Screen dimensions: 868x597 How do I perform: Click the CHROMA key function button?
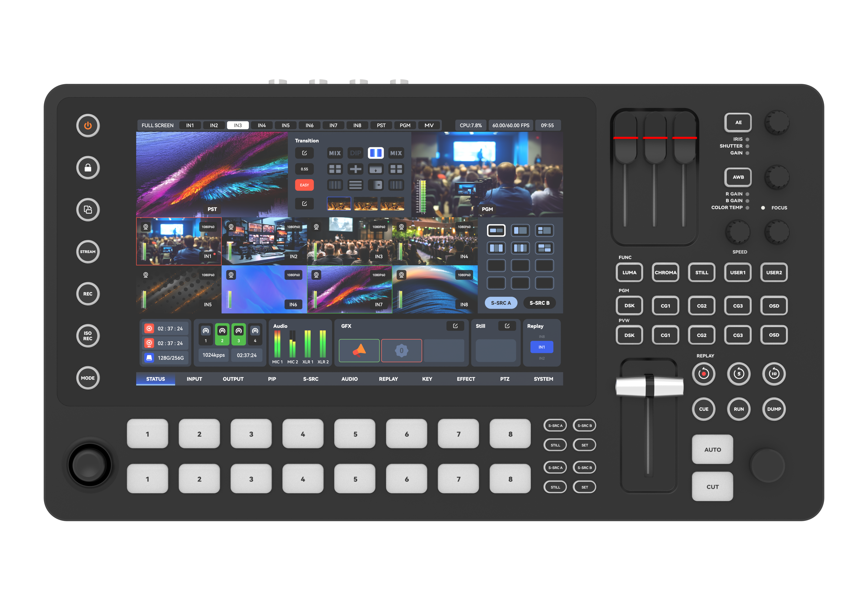point(665,272)
